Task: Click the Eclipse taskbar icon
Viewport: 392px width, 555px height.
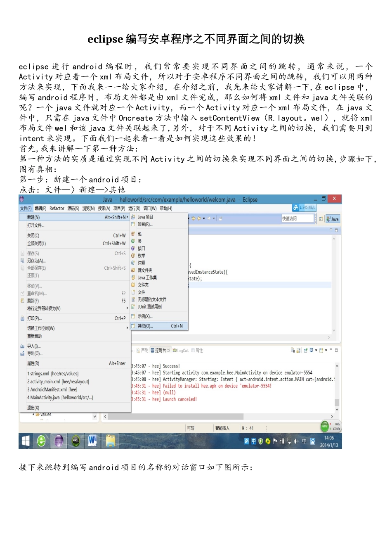Action: pos(59,441)
